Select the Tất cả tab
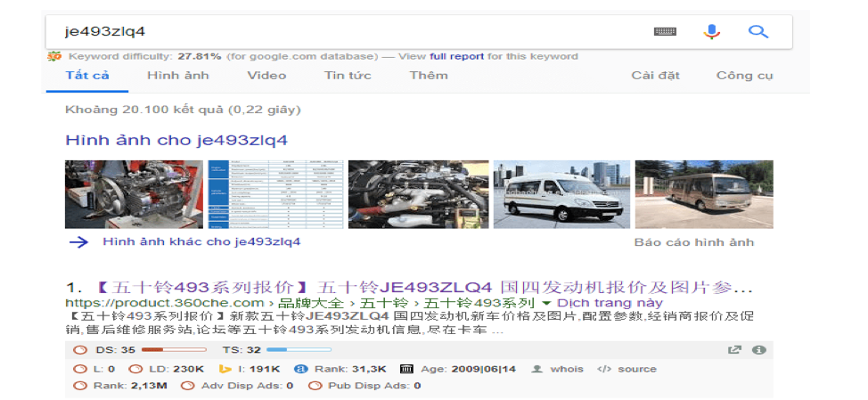868x400 pixels. click(87, 75)
